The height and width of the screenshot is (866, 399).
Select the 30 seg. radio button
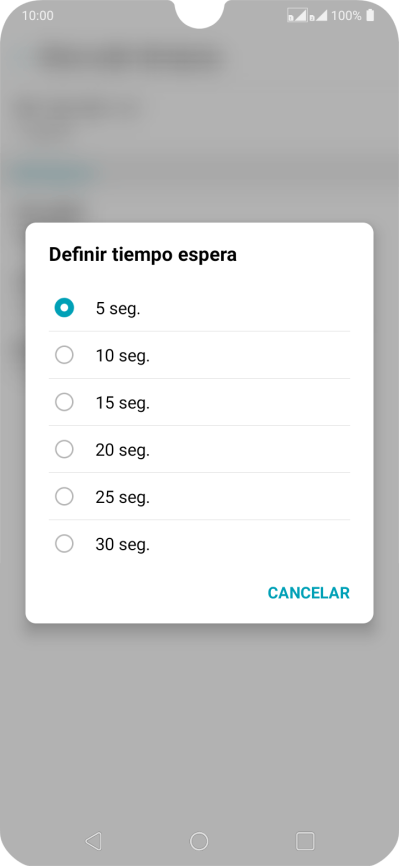tap(64, 544)
